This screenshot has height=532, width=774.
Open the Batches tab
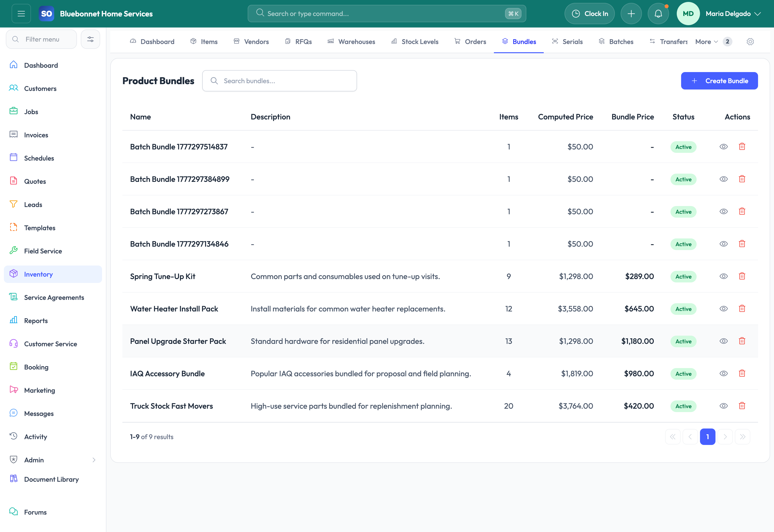pos(616,42)
